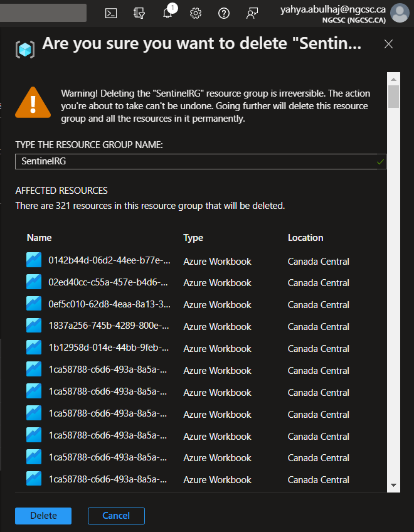Click the green checkmark in the name field
This screenshot has width=414, height=532.
pos(380,162)
